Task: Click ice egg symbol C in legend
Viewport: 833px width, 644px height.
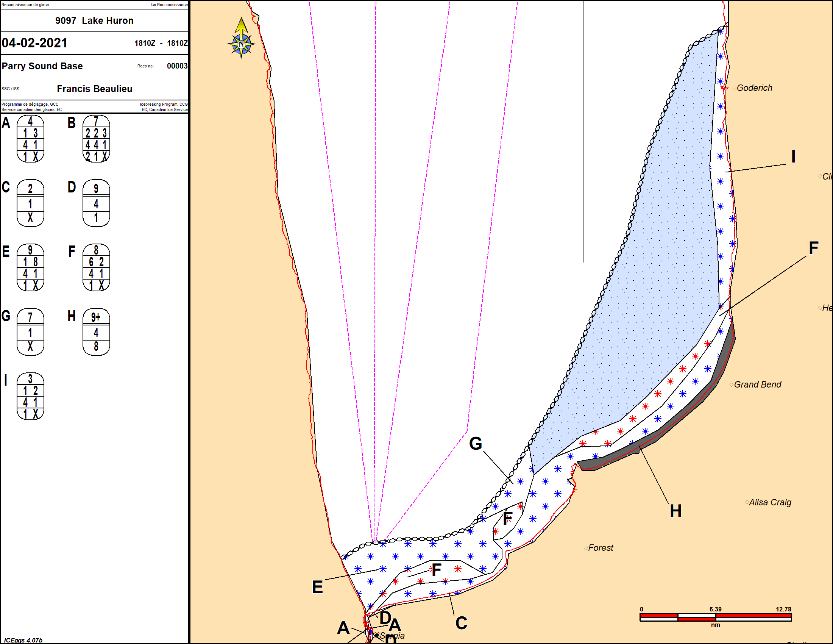Action: [30, 203]
